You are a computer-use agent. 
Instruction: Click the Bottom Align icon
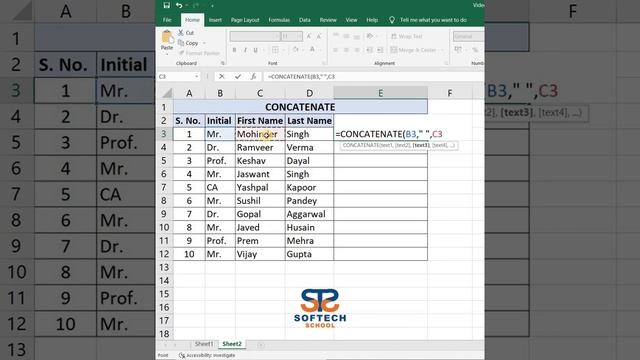point(356,36)
